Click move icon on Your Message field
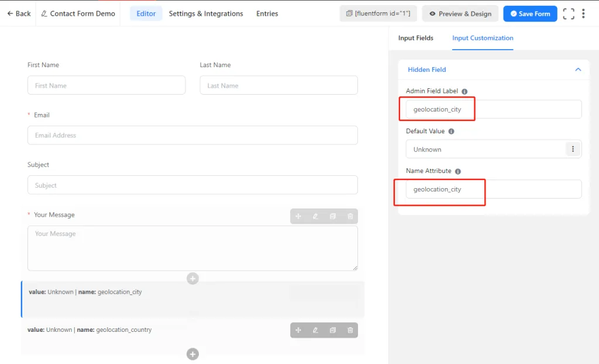Screen dimensions: 599x364 click(298, 216)
